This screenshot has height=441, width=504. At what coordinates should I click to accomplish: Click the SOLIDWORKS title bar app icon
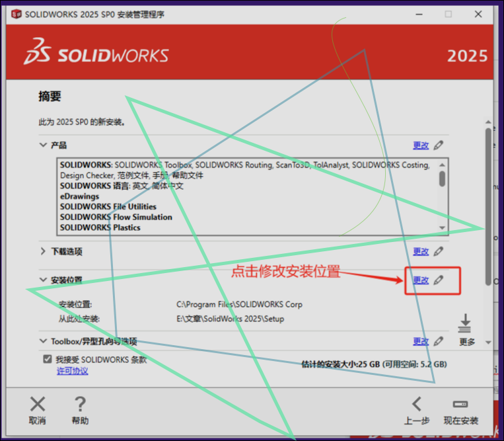[x=17, y=14]
